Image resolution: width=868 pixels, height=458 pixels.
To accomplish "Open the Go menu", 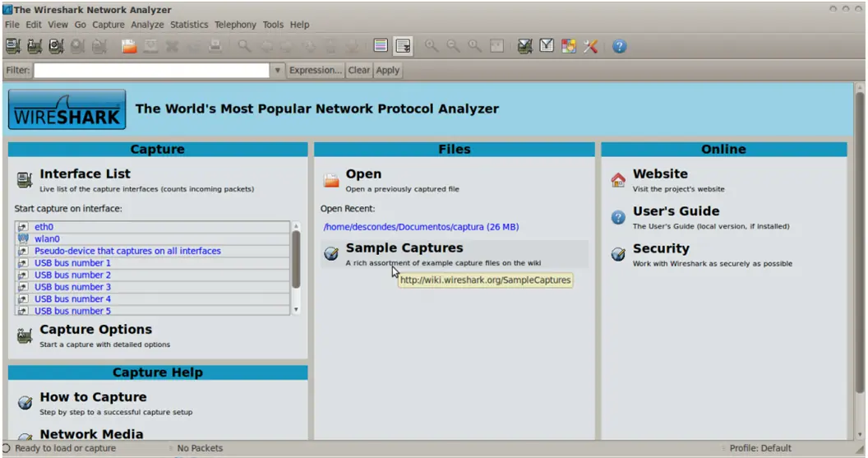I will tap(81, 25).
